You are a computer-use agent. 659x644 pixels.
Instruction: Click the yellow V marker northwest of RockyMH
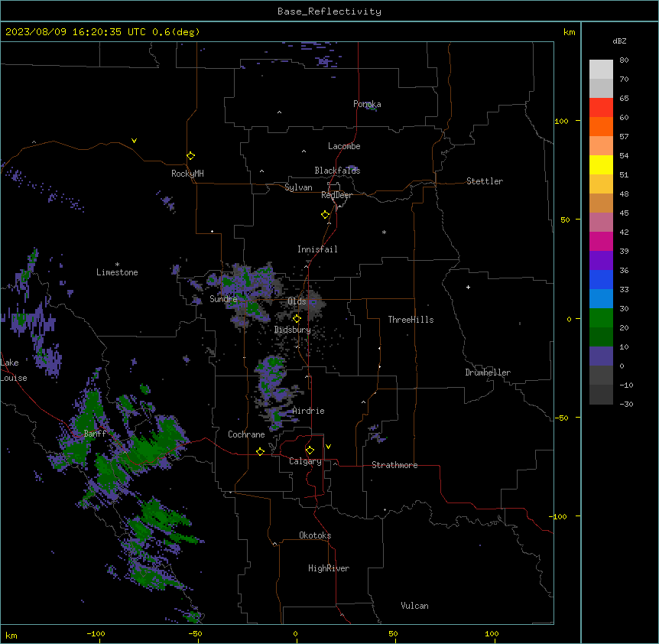[134, 141]
